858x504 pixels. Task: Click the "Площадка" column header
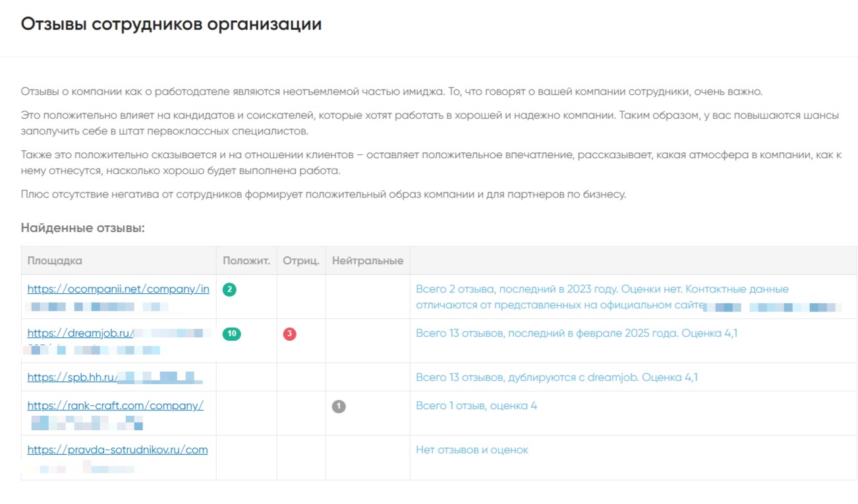click(x=55, y=261)
